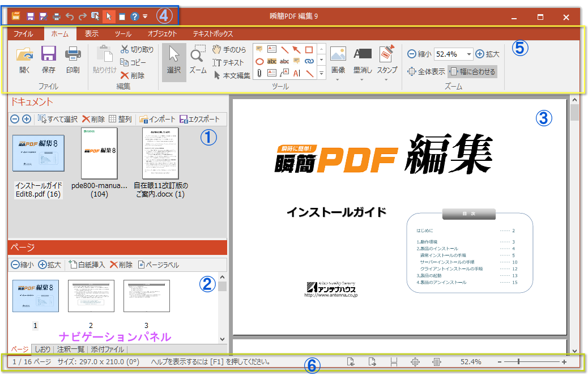Activate the 本文編集 tool
This screenshot has width=588, height=375.
pos(232,75)
